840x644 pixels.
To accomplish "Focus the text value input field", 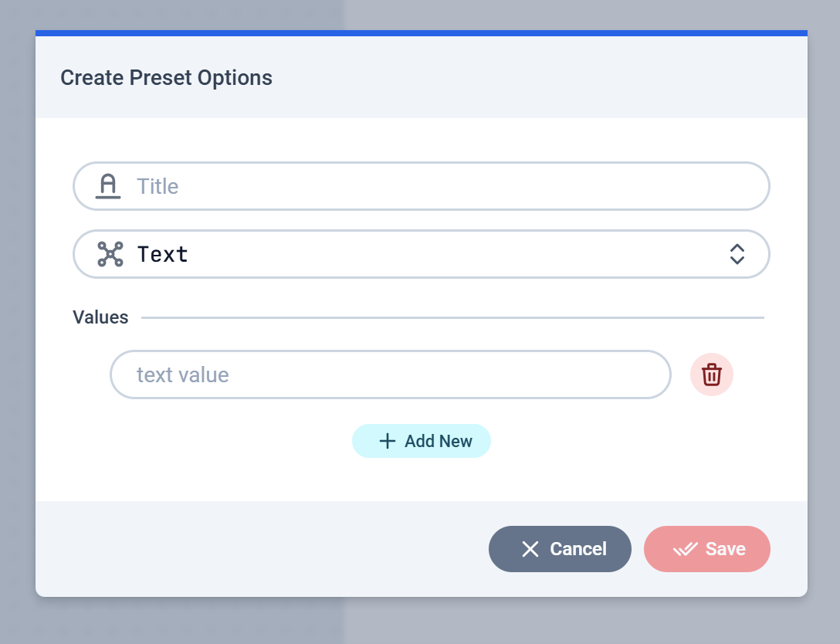I will click(x=391, y=375).
